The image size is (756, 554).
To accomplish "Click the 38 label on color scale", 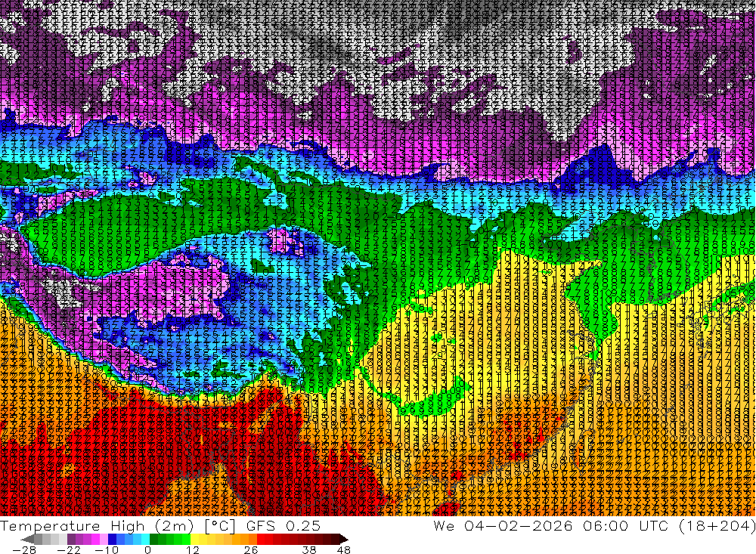I will click(x=309, y=550).
